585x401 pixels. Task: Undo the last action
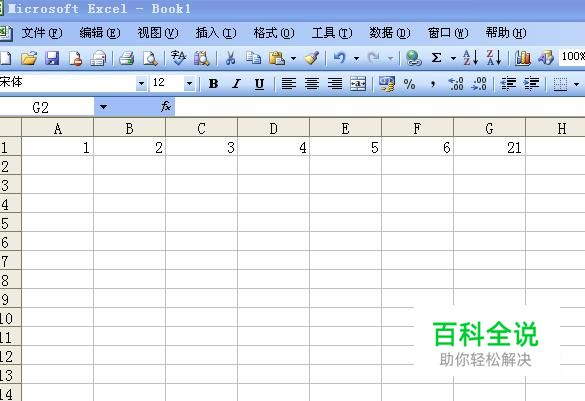[340, 58]
